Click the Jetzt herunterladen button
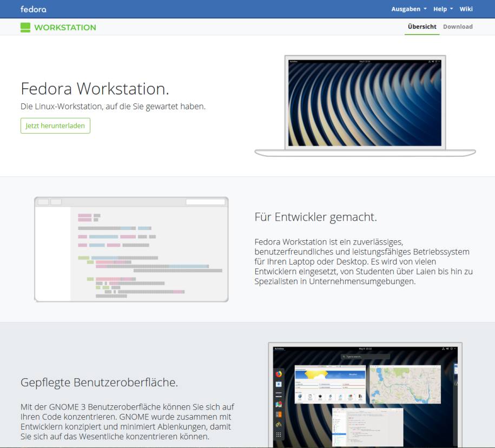This screenshot has height=448, width=495. click(x=55, y=126)
